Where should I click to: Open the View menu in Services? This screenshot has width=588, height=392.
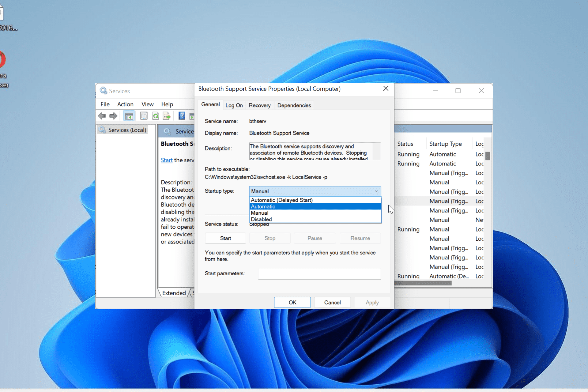(x=147, y=104)
